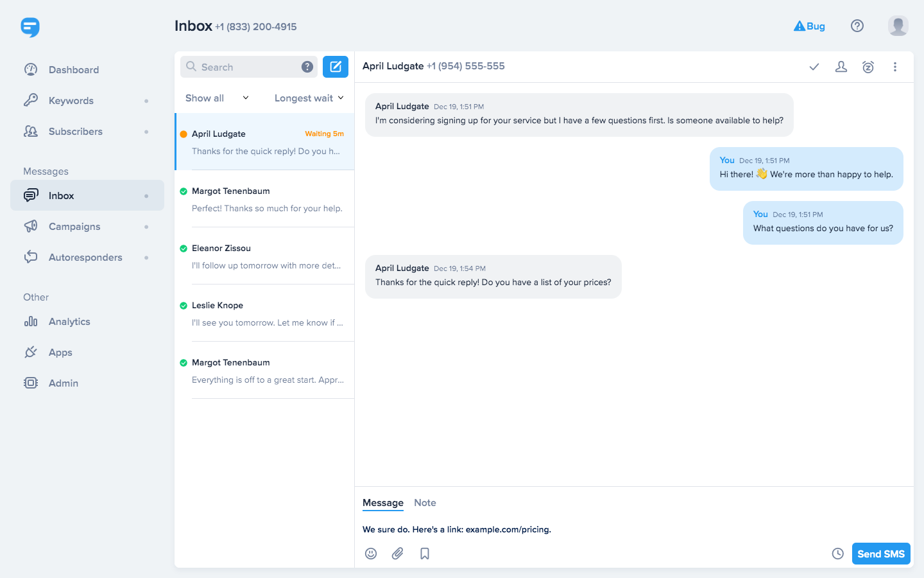Switch to the Note tab
The image size is (924, 578).
425,503
